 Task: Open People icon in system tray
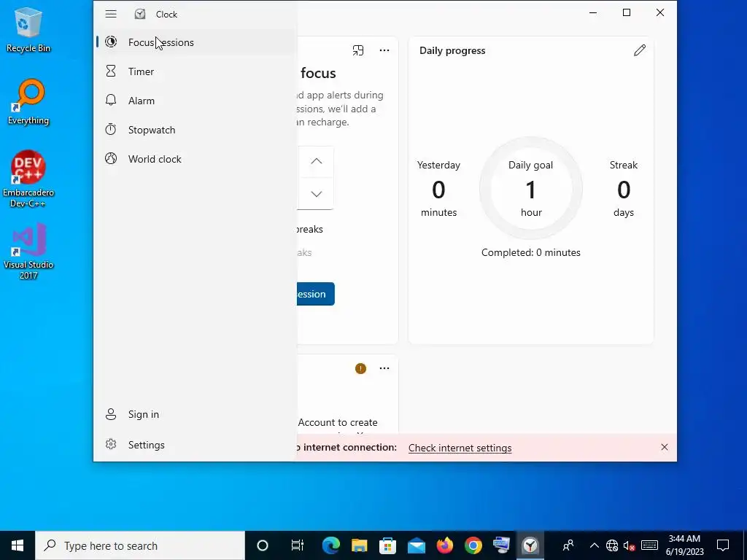point(568,545)
